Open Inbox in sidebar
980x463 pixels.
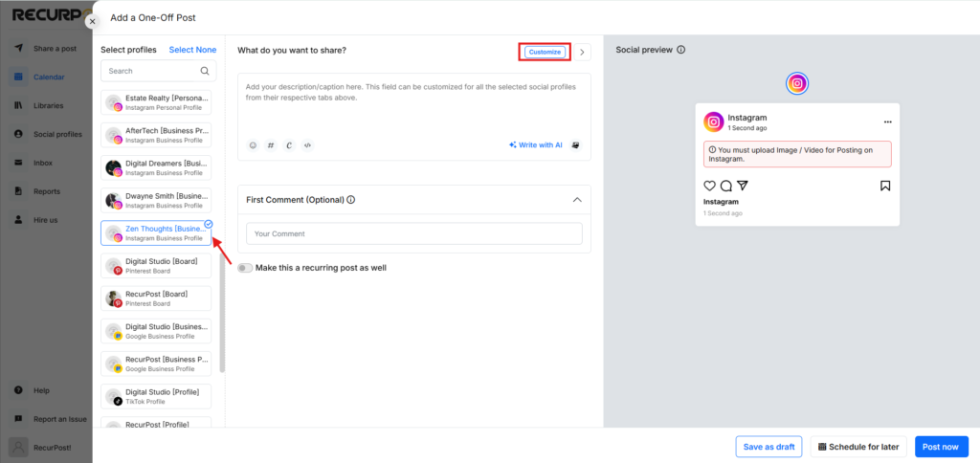(x=43, y=163)
